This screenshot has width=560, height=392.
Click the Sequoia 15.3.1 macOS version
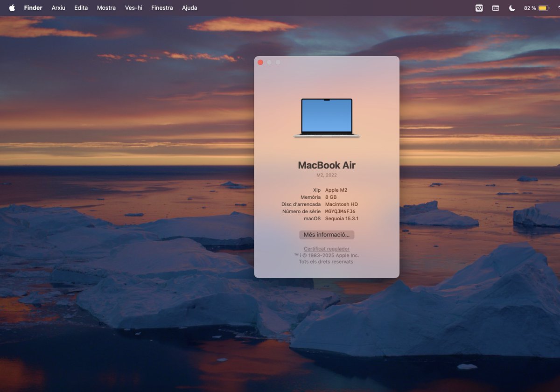[342, 218]
